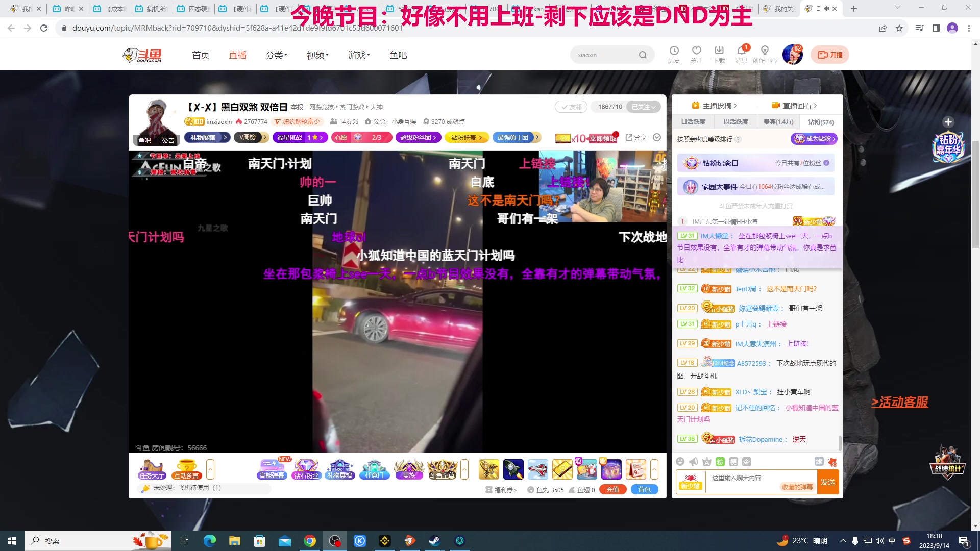Select the 礼物展馆 gift gallery icon

(340, 467)
